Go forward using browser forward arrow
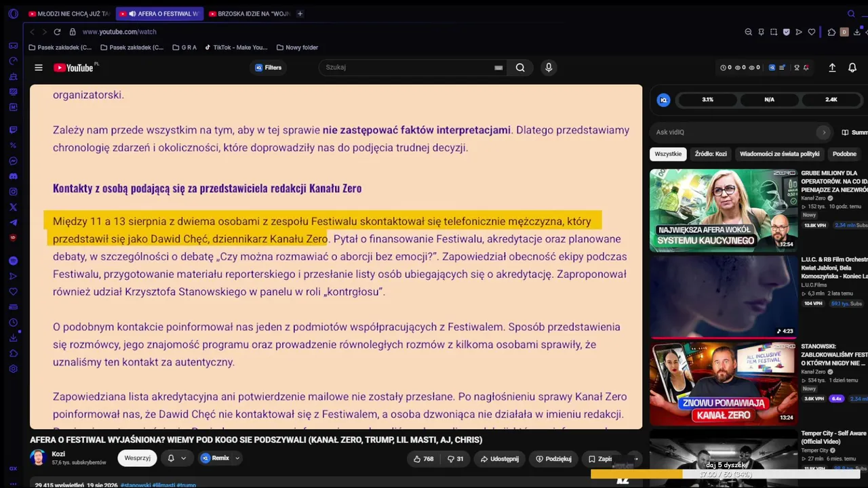The height and width of the screenshot is (488, 868). tap(45, 32)
